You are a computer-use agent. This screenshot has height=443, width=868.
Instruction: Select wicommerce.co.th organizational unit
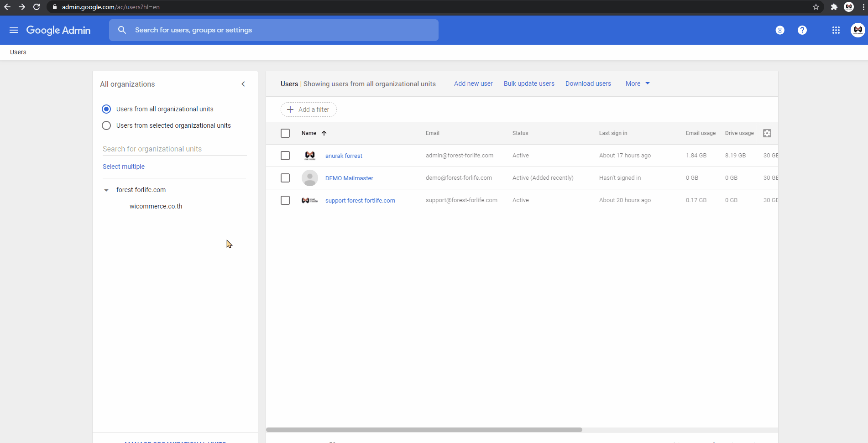(156, 206)
